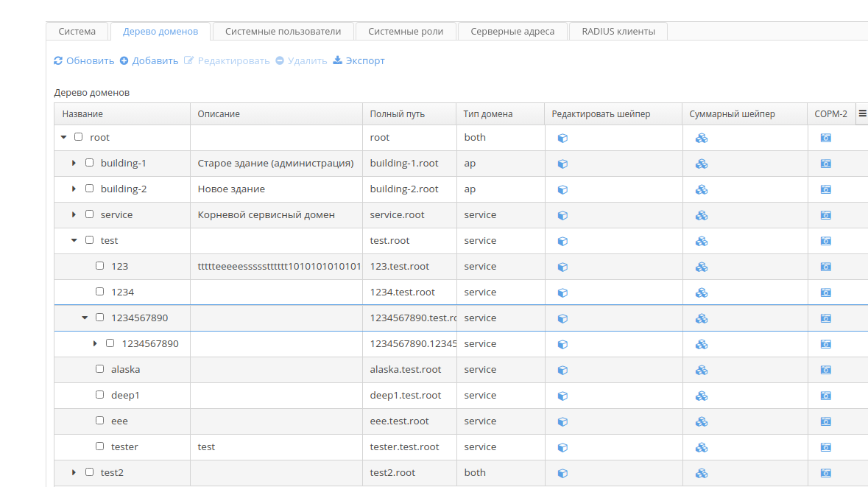Viewport: 868px width, 487px height.
Task: Check the box for the tester domain
Action: click(x=100, y=446)
